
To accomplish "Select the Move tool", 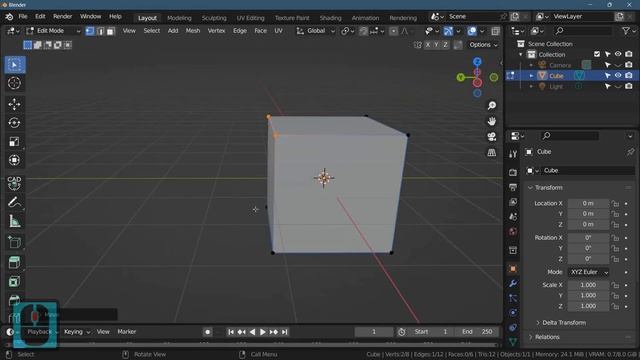I will (14, 104).
